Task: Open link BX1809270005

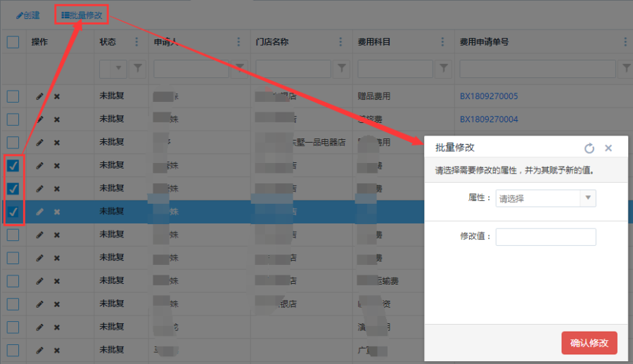Action: pyautogui.click(x=489, y=96)
